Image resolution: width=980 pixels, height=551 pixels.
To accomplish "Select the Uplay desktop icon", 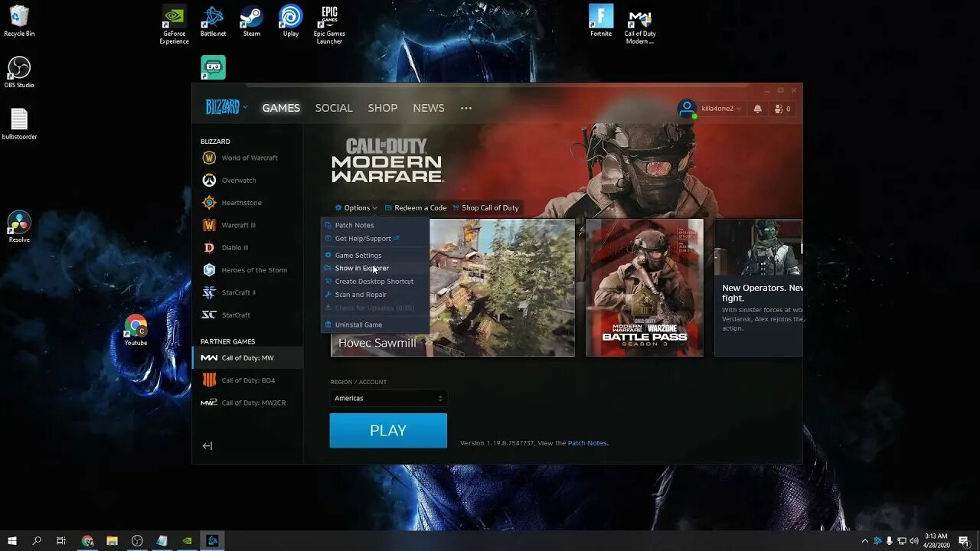I will pos(291,21).
